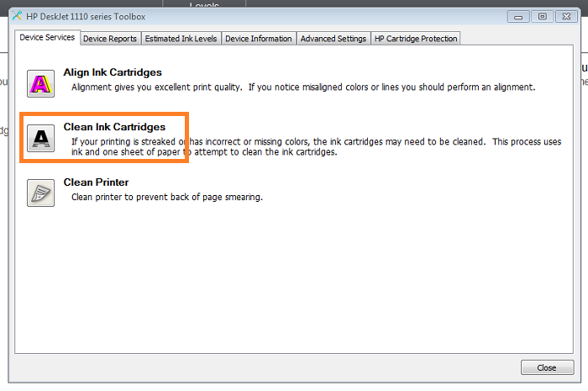Close the Toolbox window with X

point(566,17)
